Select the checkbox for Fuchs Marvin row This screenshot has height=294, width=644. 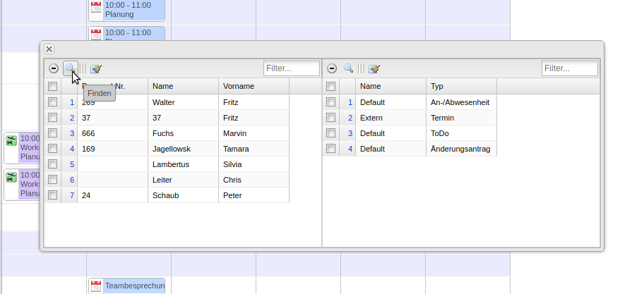click(52, 133)
